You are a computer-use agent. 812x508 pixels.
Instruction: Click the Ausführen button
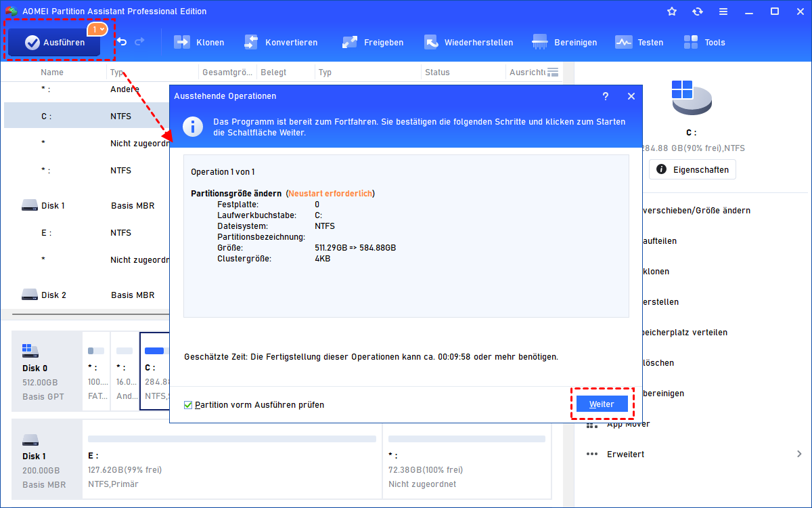tap(54, 43)
